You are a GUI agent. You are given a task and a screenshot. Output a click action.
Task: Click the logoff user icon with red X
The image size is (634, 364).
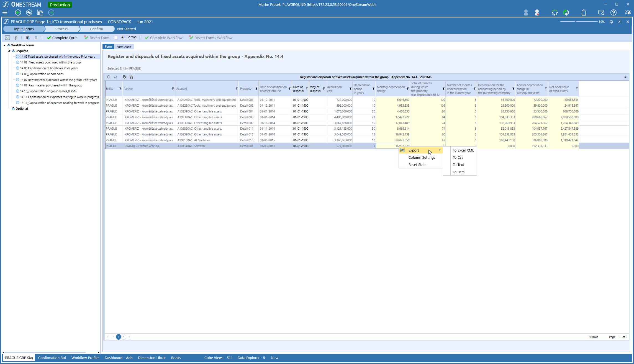point(537,12)
